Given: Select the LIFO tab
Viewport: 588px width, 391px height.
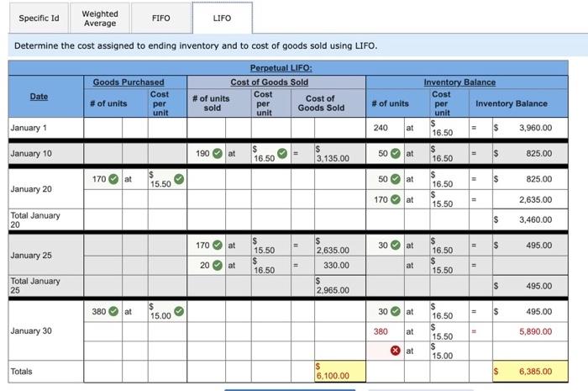Looking at the screenshot, I should tap(222, 18).
